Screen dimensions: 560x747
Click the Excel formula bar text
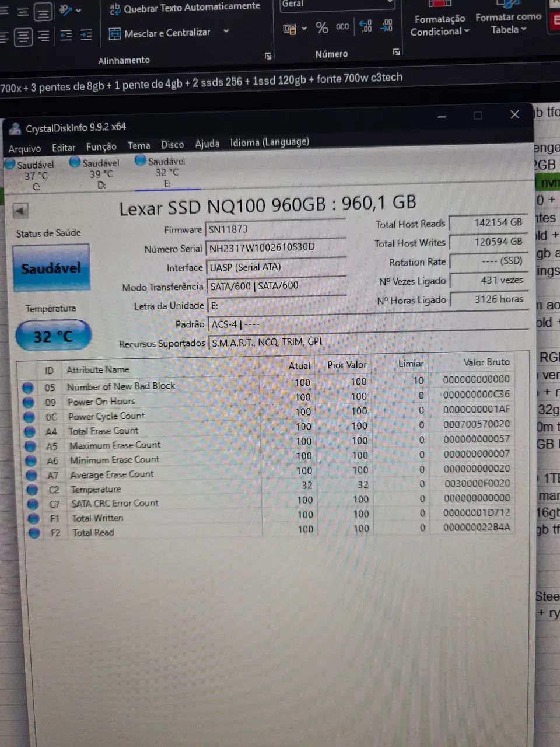pos(201,82)
